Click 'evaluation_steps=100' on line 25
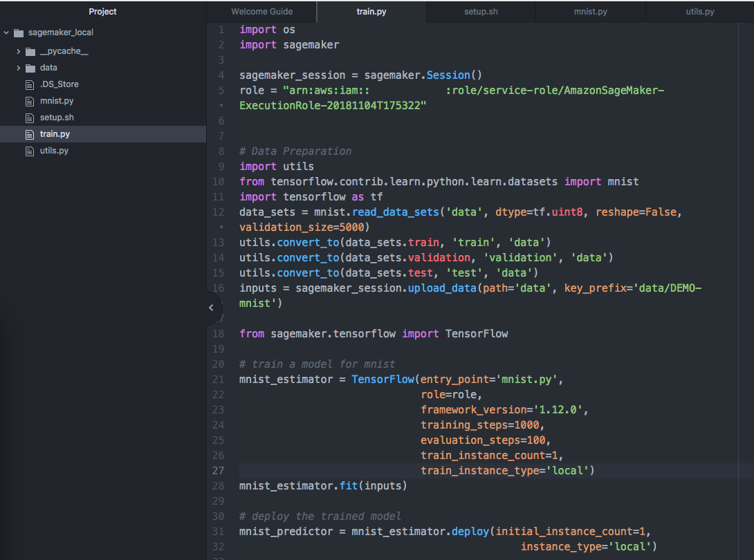 (484, 440)
